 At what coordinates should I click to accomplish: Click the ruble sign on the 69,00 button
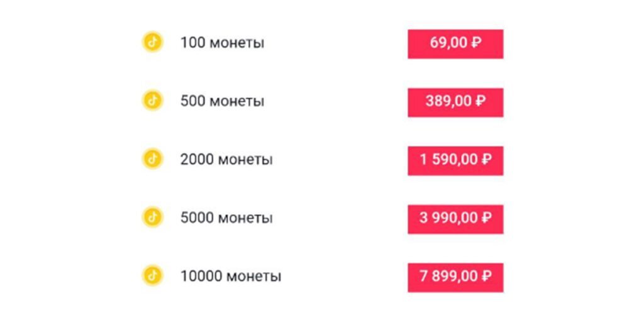[475, 43]
